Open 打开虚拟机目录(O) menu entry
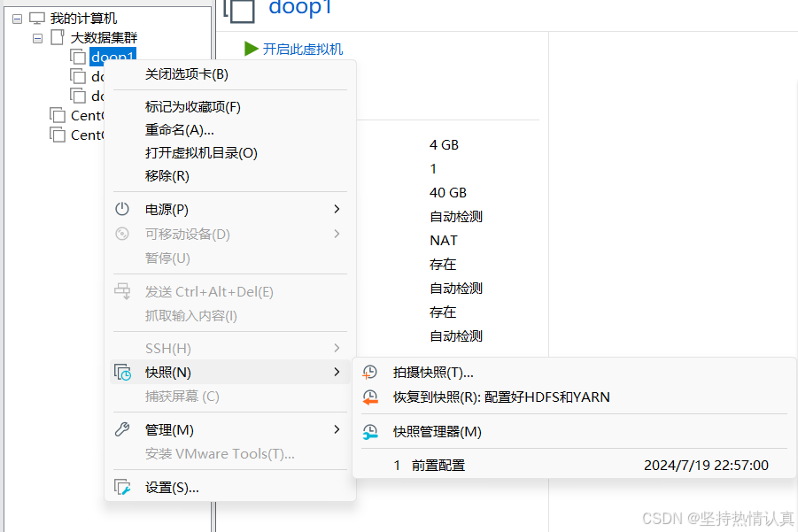The width and height of the screenshot is (798, 532). tap(230, 152)
